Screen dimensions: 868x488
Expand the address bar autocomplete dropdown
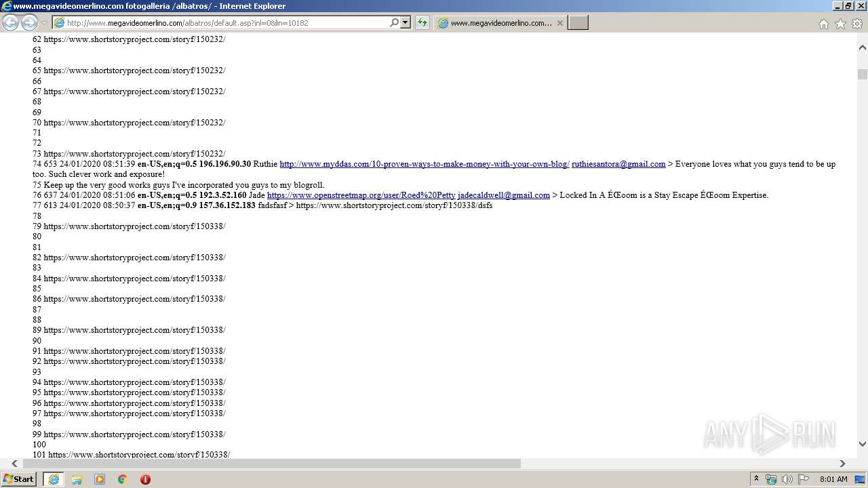click(x=406, y=23)
